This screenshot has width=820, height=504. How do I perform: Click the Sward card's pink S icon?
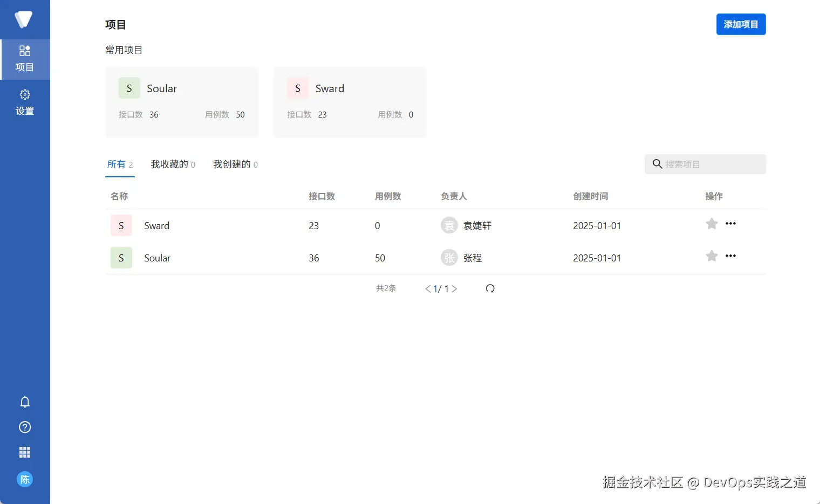click(298, 88)
